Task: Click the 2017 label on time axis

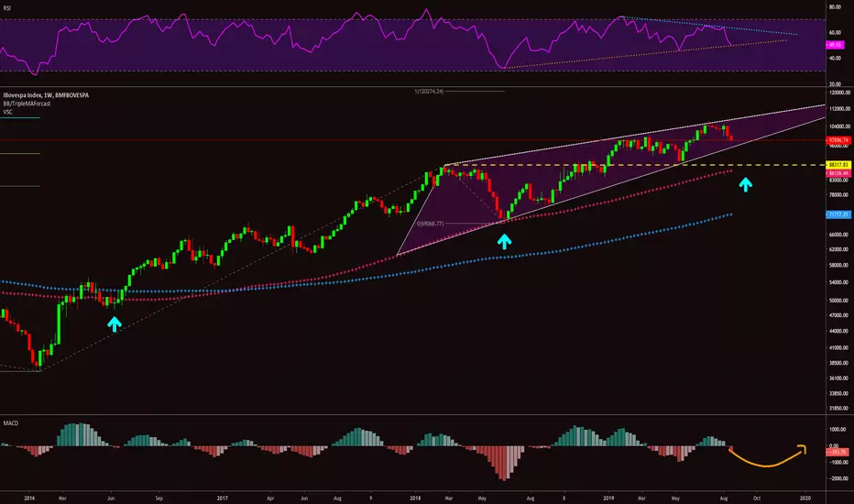Action: point(222,498)
